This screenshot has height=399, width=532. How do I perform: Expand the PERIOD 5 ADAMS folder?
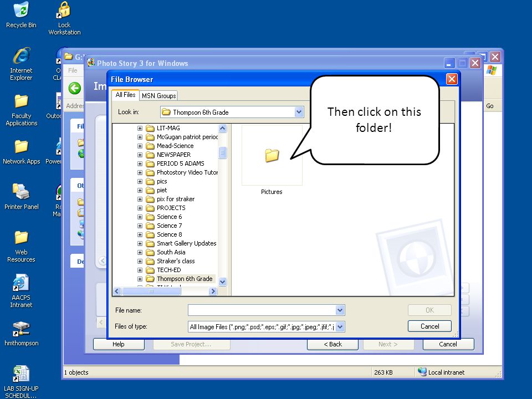tap(140, 163)
